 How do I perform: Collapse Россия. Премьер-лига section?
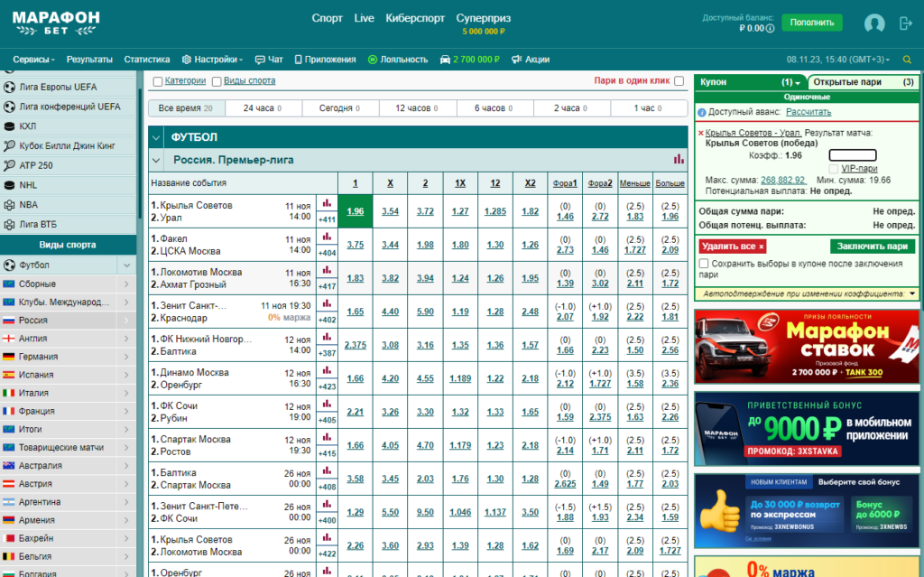(156, 160)
